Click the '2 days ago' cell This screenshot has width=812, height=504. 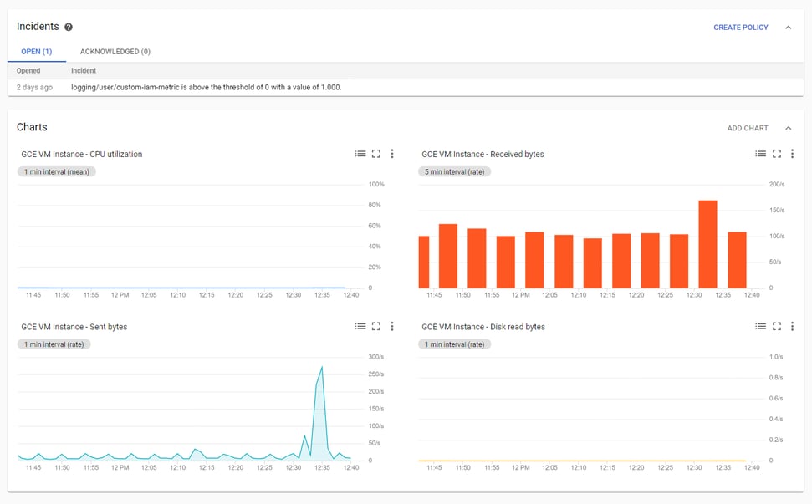pos(34,88)
